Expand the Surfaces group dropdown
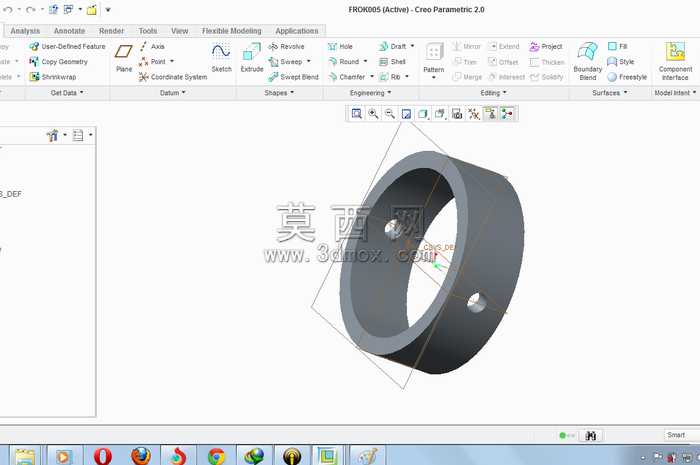Viewport: 700px width, 465px height. [609, 93]
